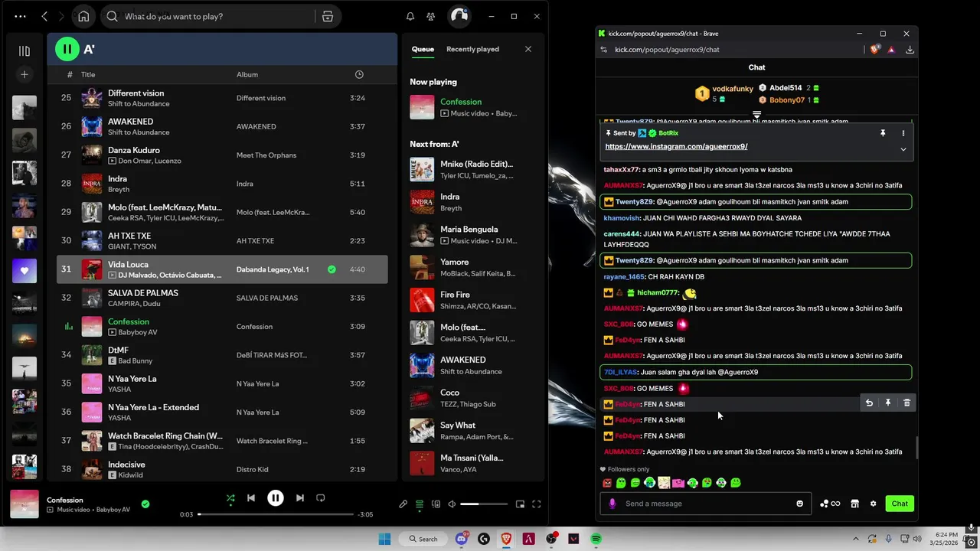Switch to Recently played tab
The image size is (980, 551).
(x=472, y=49)
